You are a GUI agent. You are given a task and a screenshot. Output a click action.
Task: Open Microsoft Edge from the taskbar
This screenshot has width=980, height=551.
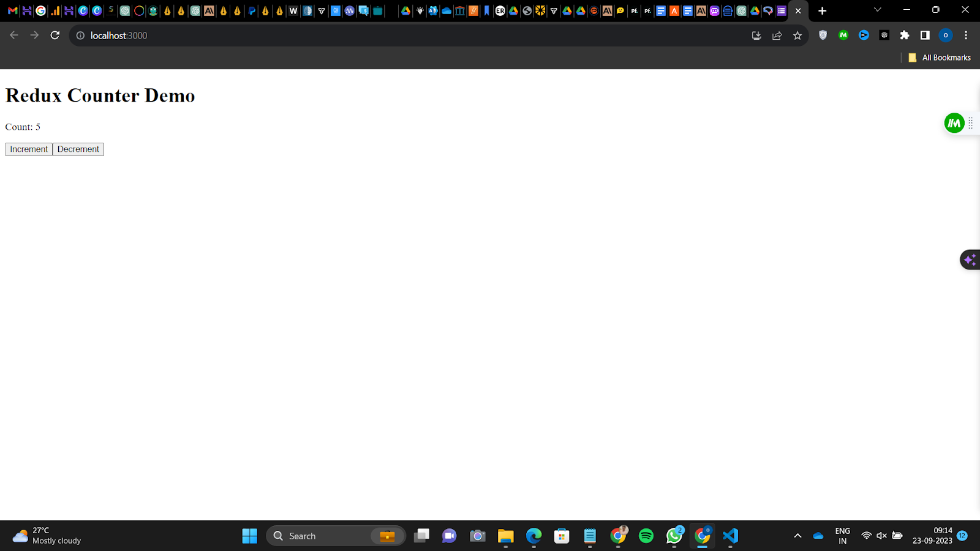pyautogui.click(x=533, y=536)
